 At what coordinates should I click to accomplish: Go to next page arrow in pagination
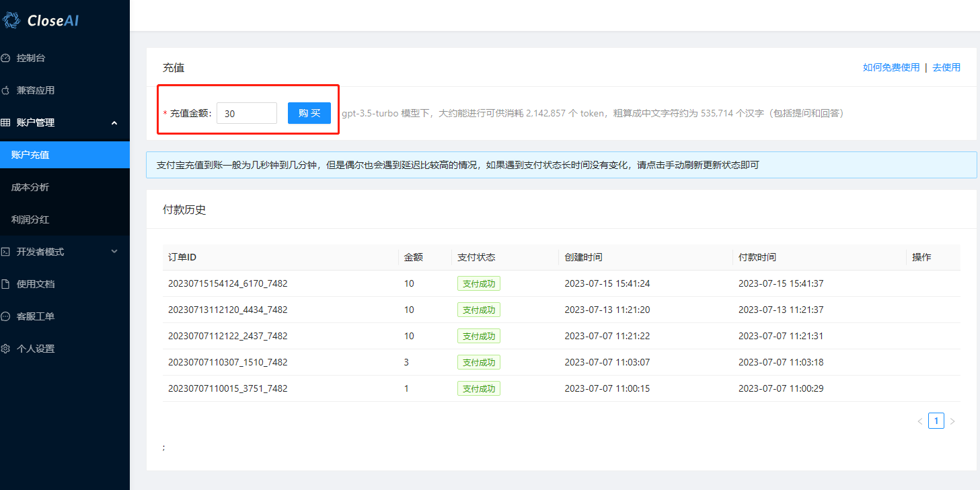952,421
